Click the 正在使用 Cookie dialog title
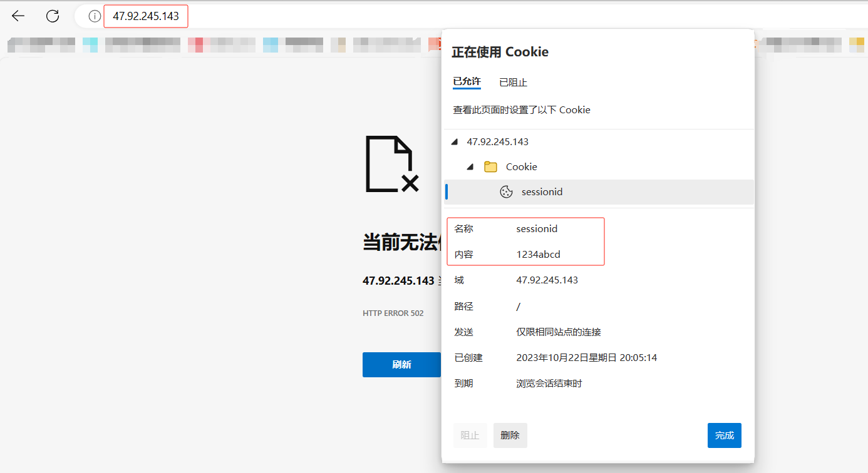 pos(500,52)
